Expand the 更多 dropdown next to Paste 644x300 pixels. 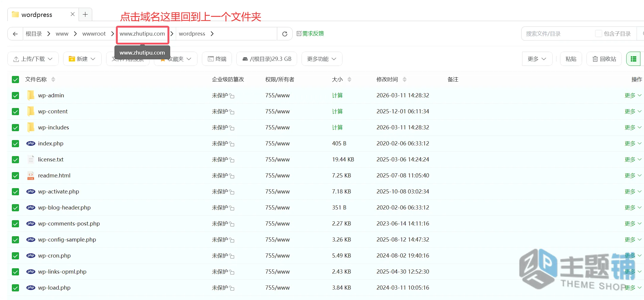pos(537,59)
